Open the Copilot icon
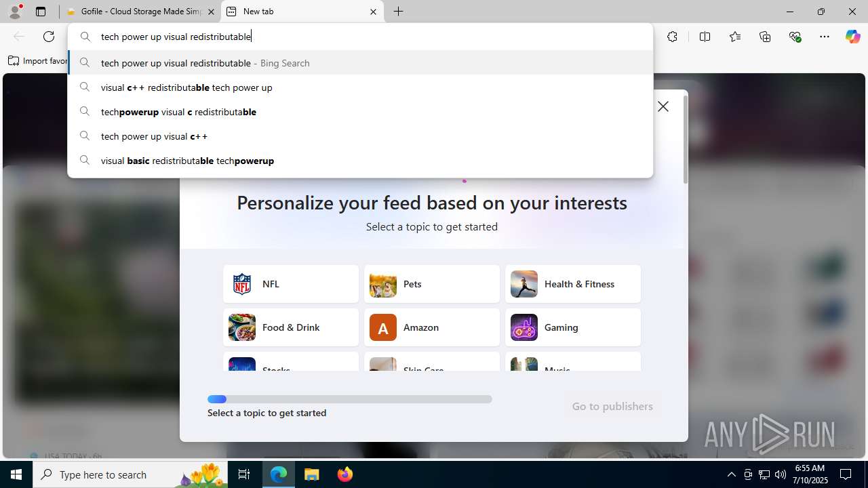 (x=852, y=37)
